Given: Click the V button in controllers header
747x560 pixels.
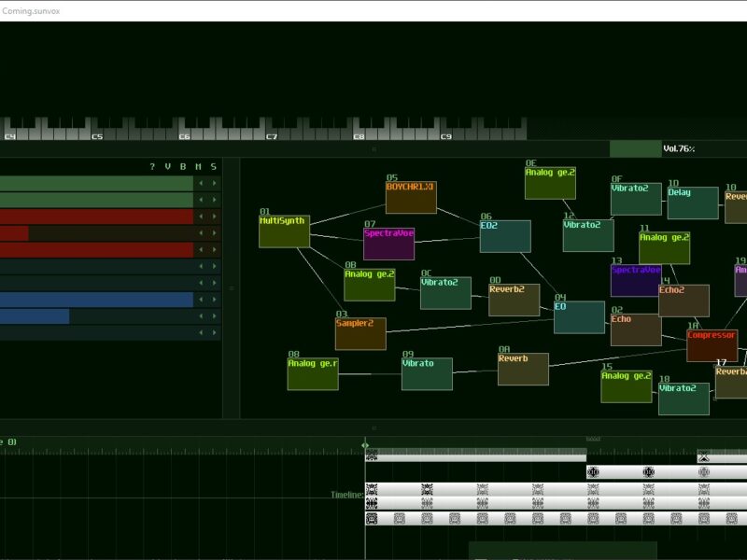Looking at the screenshot, I should pos(168,167).
